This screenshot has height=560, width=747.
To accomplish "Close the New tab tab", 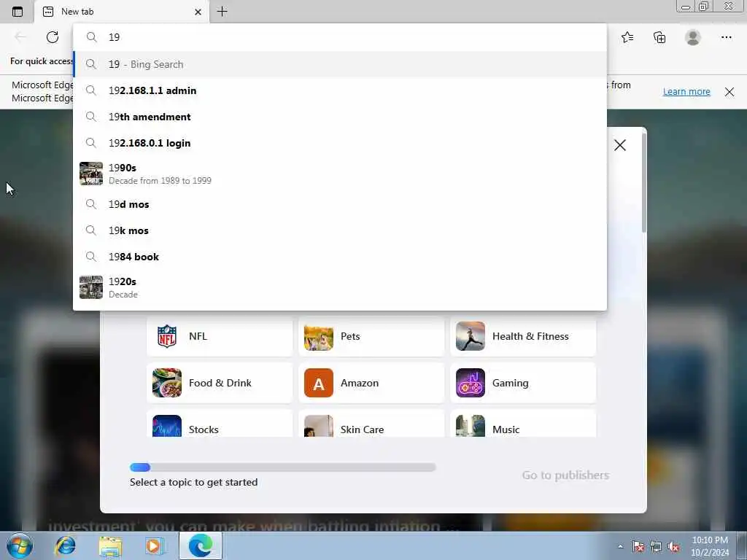I will 198,12.
